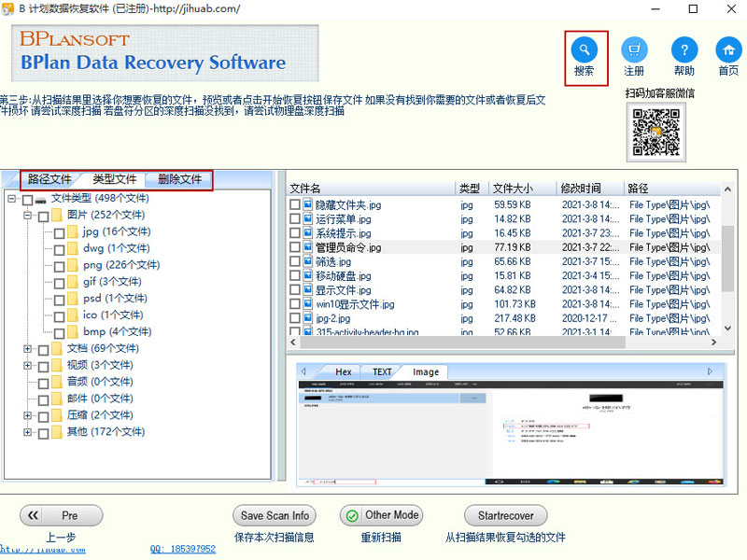Go to home page (首页) icon
Screen dimensions: 747x560
pyautogui.click(x=728, y=49)
